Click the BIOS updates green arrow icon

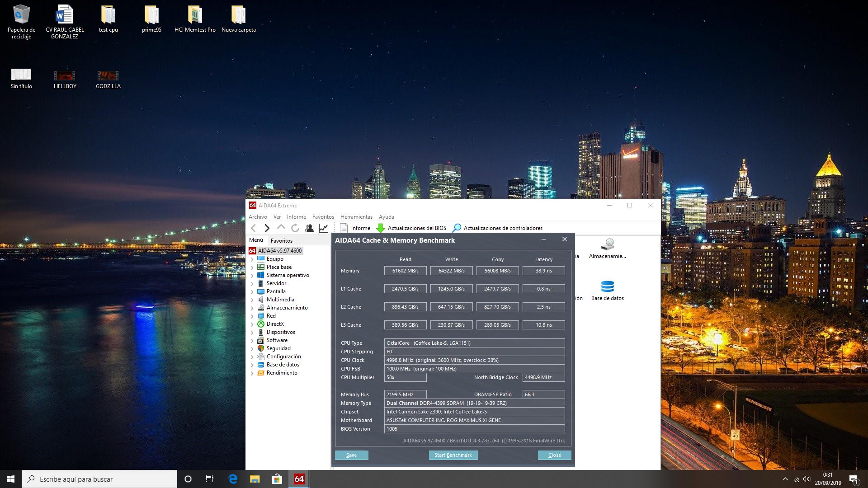(x=381, y=228)
